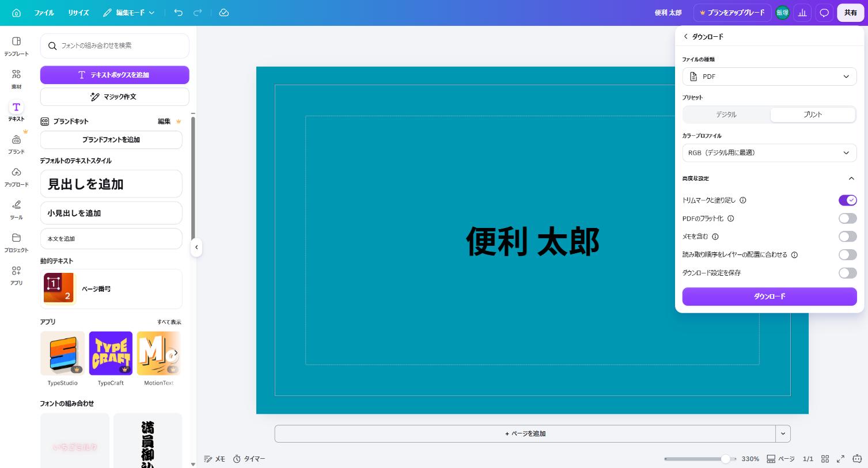Open the テンプレート sidebar panel
This screenshot has height=468, width=868.
pos(16,46)
